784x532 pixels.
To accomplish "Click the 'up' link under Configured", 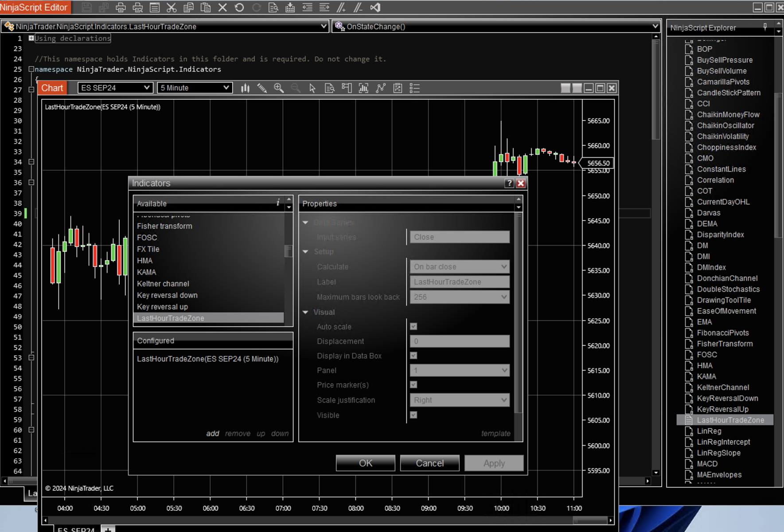I will (261, 434).
